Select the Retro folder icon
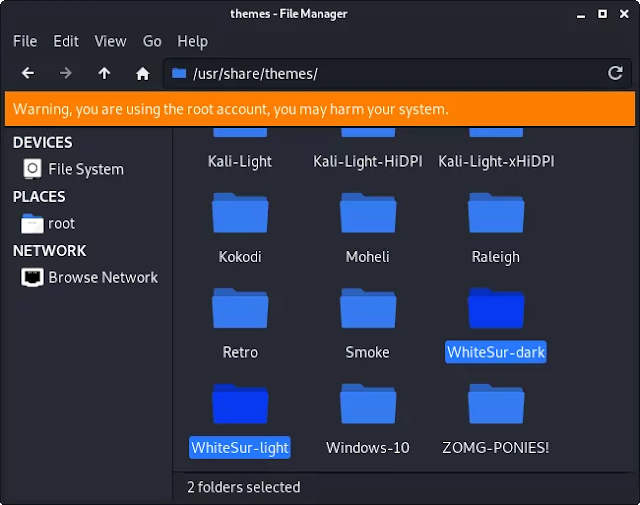Screen dimensions: 640x505 (240, 308)
